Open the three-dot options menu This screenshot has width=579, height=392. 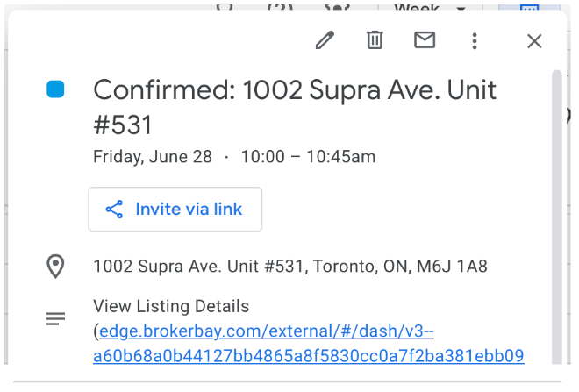(x=475, y=41)
